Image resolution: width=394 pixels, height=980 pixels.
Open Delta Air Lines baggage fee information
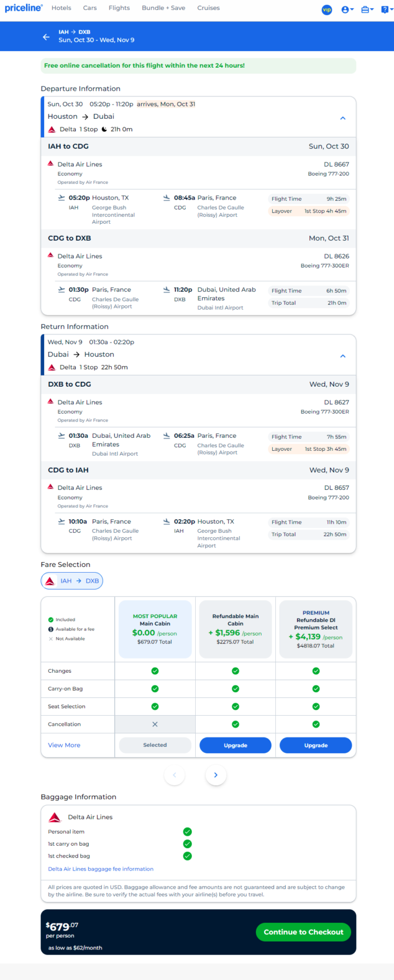(x=101, y=869)
